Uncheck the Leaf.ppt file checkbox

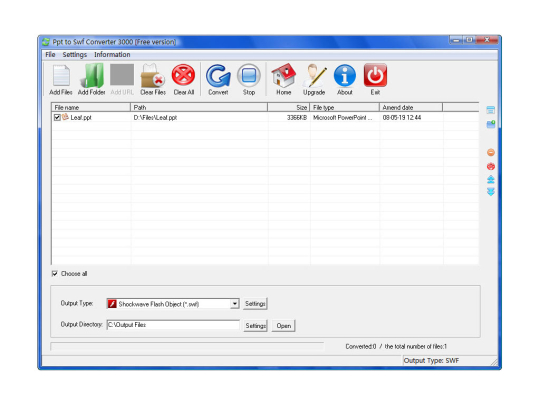(x=57, y=117)
